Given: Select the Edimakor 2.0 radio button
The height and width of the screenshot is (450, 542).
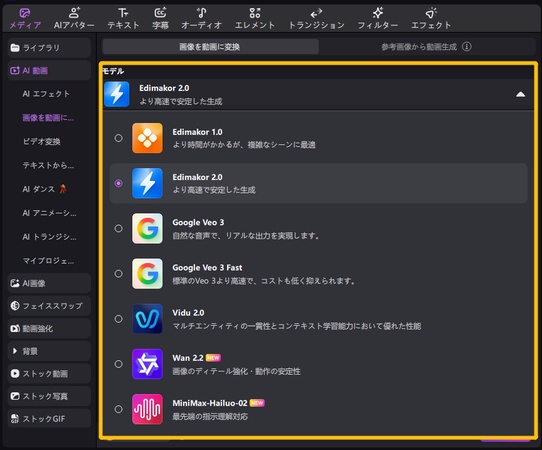Looking at the screenshot, I should tap(119, 183).
